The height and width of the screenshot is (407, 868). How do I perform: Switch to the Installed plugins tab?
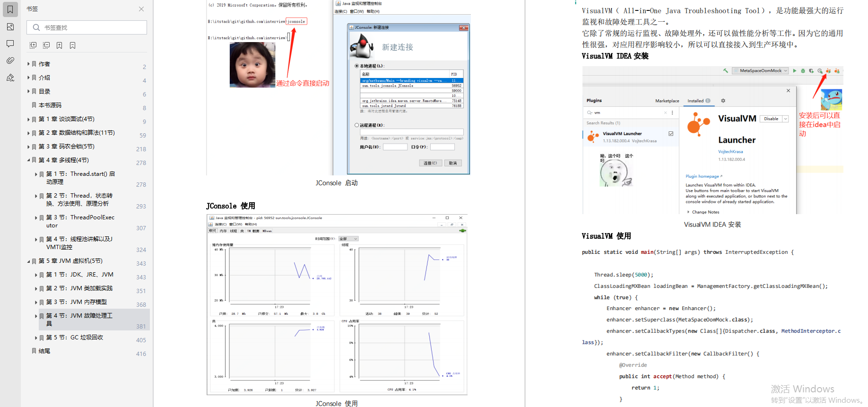coord(699,101)
